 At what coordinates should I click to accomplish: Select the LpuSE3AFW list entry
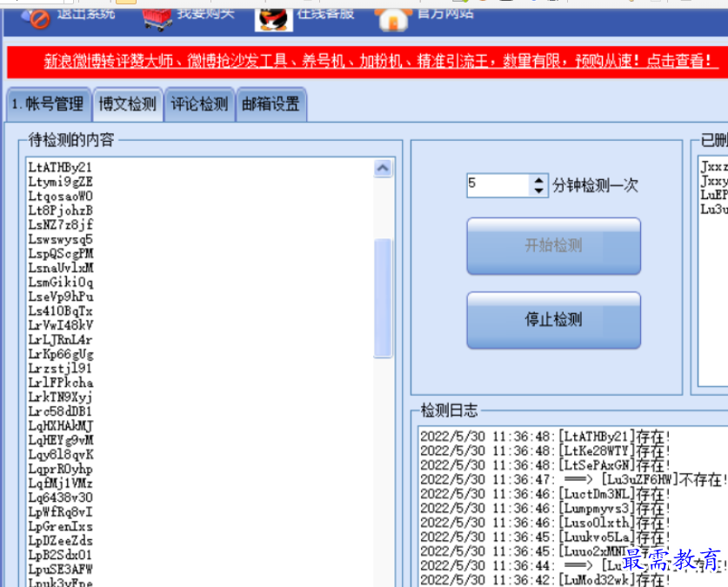60,570
